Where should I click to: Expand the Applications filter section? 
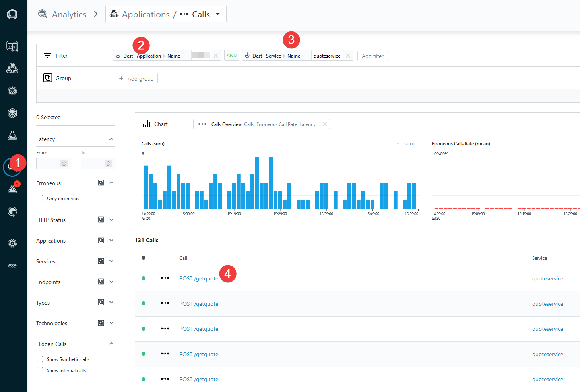(x=111, y=240)
